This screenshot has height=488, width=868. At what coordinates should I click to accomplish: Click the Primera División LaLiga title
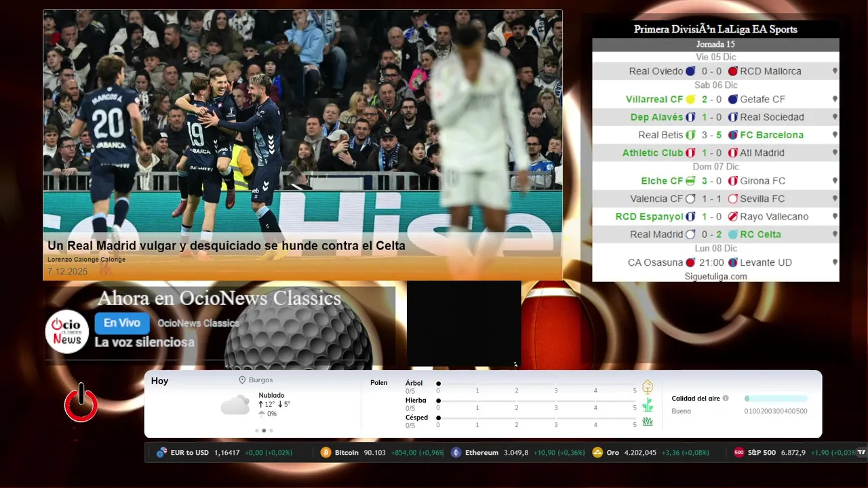pos(715,29)
